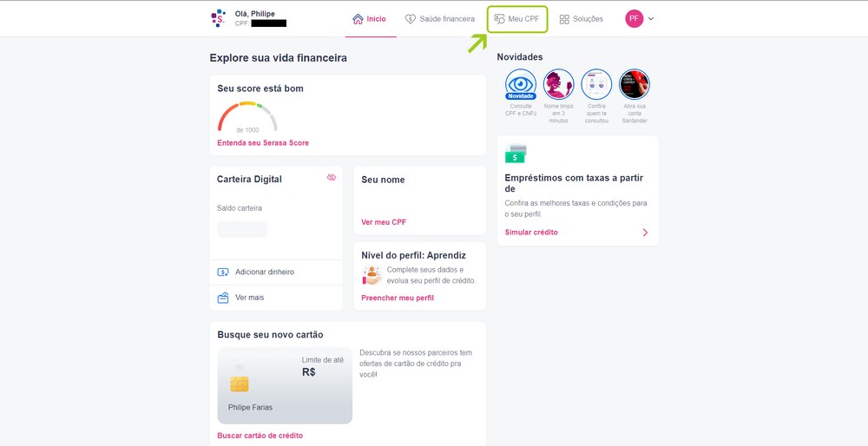868x446 pixels.
Task: Click the Serasa score gauge
Action: 247,117
